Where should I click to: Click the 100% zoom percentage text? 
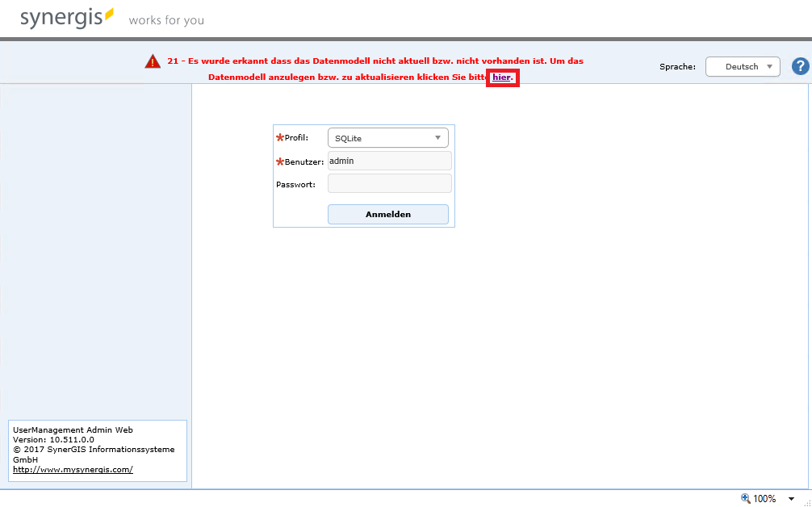click(x=763, y=498)
